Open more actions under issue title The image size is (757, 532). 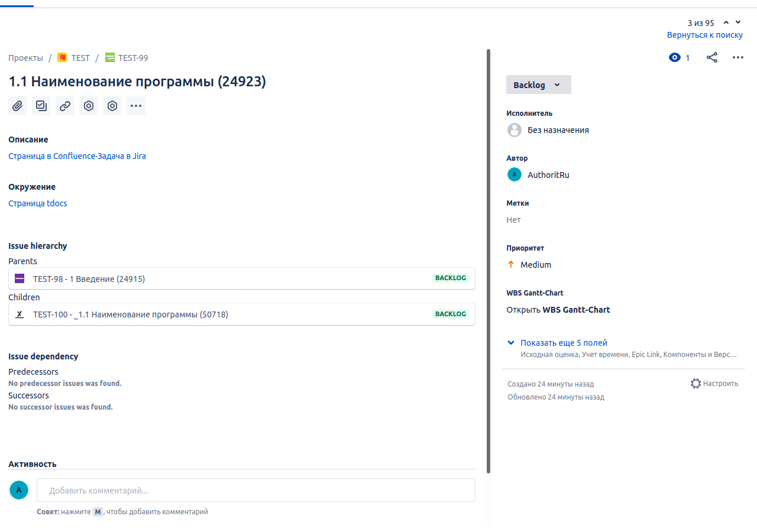click(136, 106)
